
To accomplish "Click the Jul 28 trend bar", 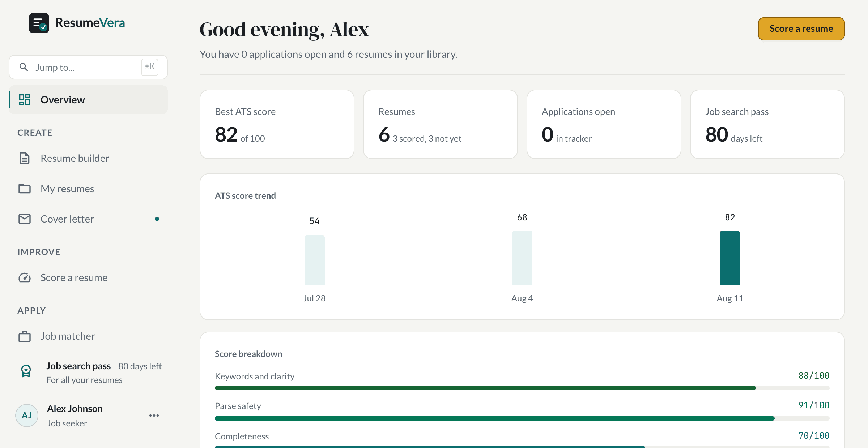I will point(315,260).
